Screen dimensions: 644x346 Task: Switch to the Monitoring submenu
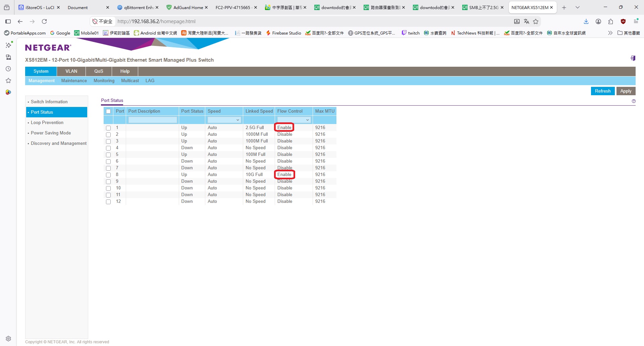click(x=104, y=81)
